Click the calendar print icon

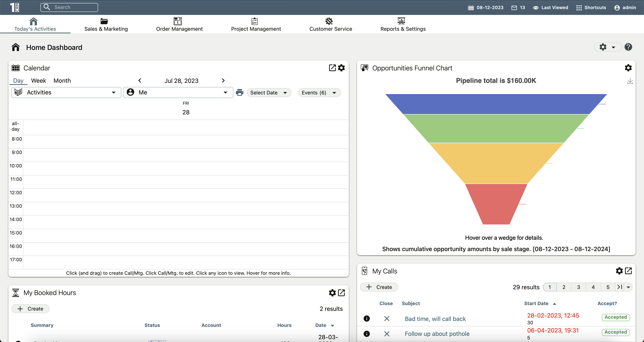click(x=239, y=93)
